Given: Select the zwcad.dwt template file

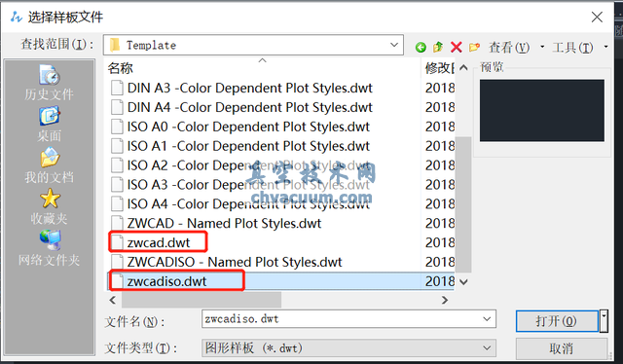Looking at the screenshot, I should tap(159, 242).
